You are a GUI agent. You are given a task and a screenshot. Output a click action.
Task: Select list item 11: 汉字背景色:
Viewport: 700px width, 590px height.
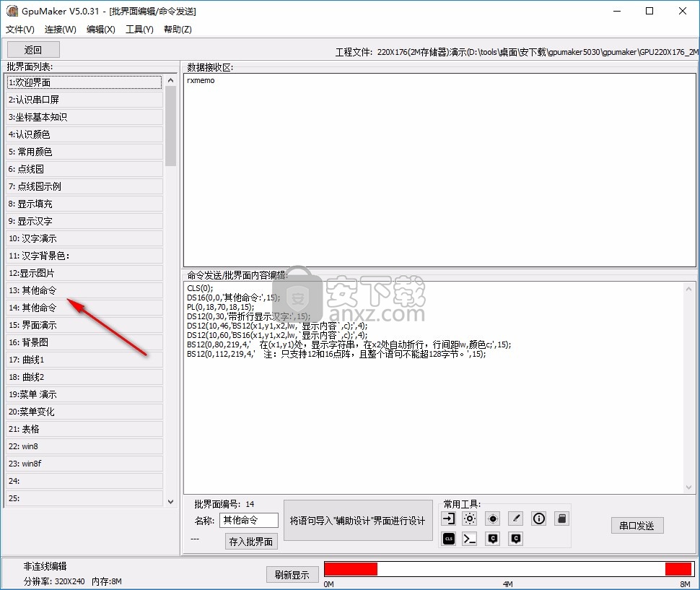85,256
